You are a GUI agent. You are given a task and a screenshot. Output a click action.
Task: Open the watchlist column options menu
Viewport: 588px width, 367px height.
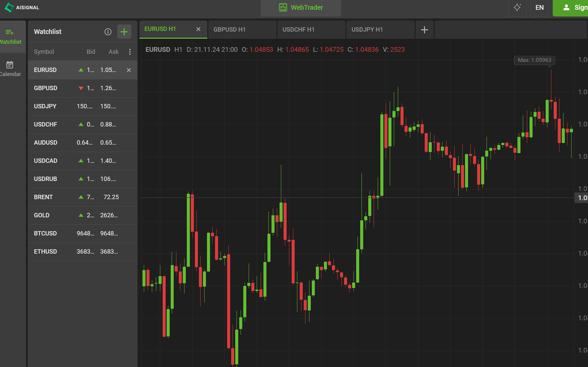click(130, 52)
